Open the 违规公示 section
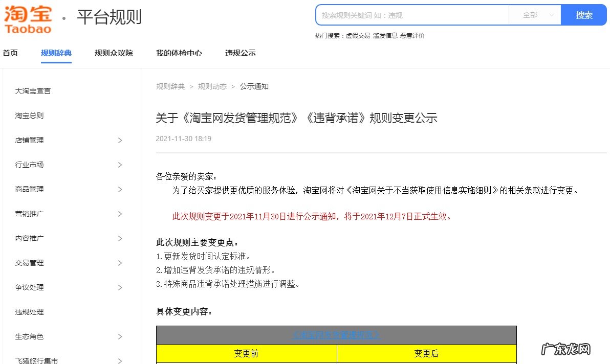Image resolution: width=610 pixels, height=364 pixels. click(x=240, y=53)
